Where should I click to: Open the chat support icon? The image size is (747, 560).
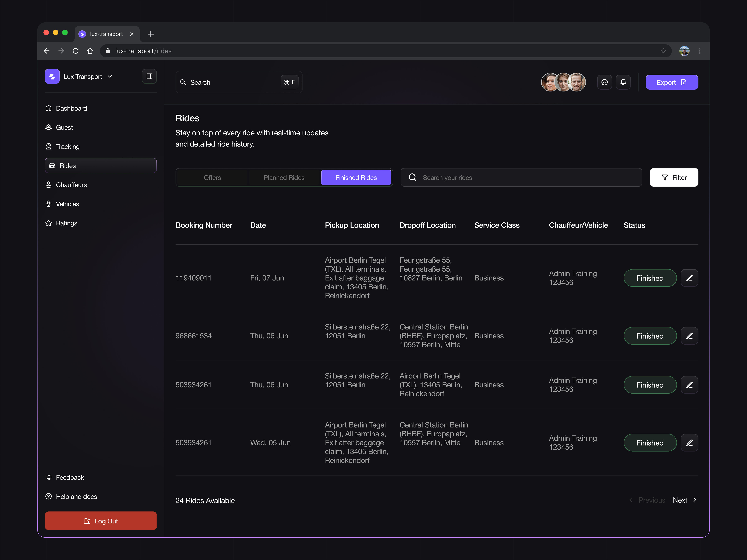pyautogui.click(x=604, y=82)
